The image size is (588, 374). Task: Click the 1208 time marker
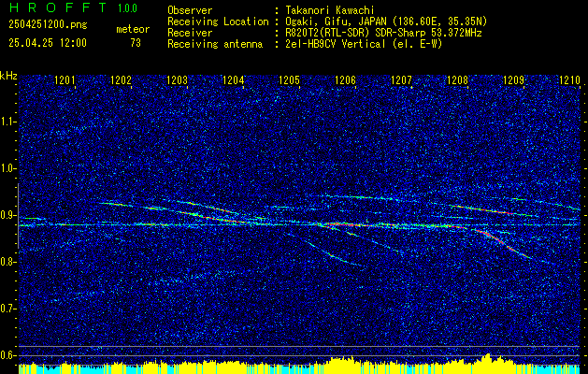[x=458, y=79]
